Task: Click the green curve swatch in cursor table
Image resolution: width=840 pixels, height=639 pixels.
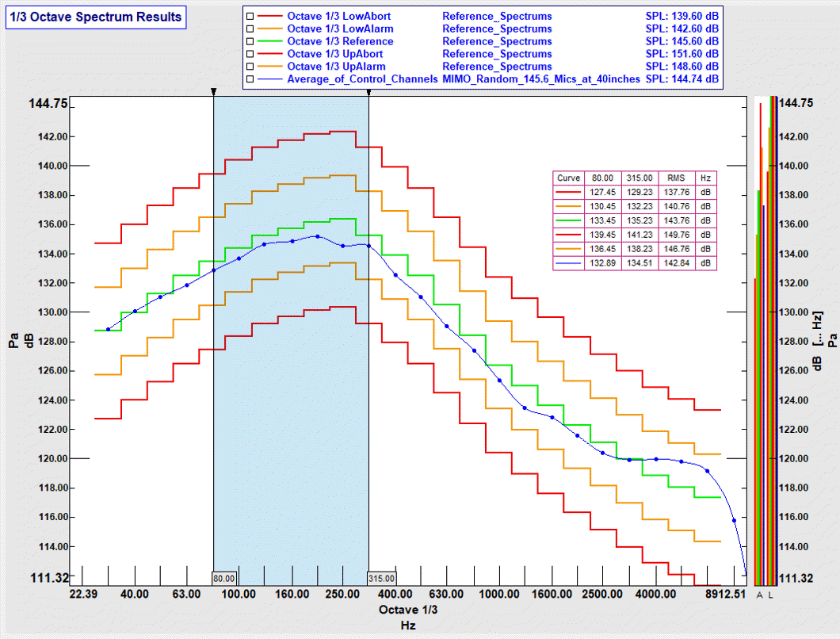Action: coord(569,220)
